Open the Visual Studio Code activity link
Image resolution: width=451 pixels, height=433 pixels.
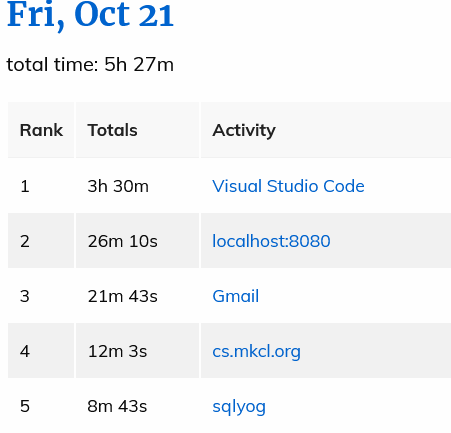[x=288, y=186]
